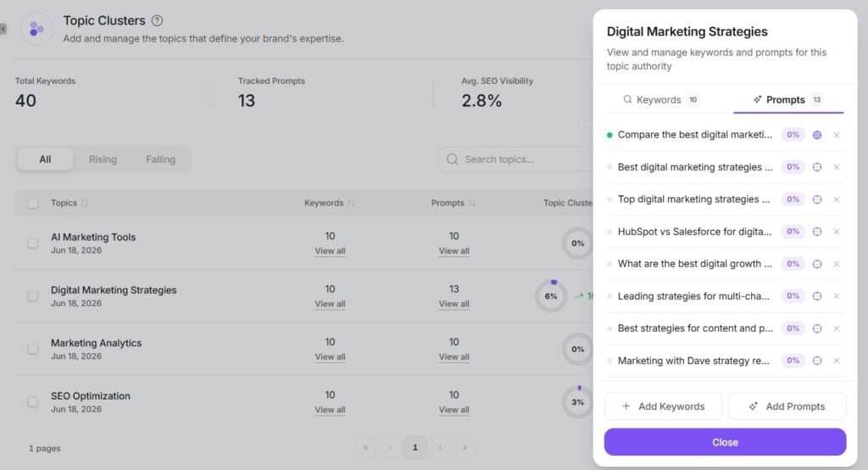Sort by the Prompts column arrows
The width and height of the screenshot is (868, 470).
pos(471,203)
